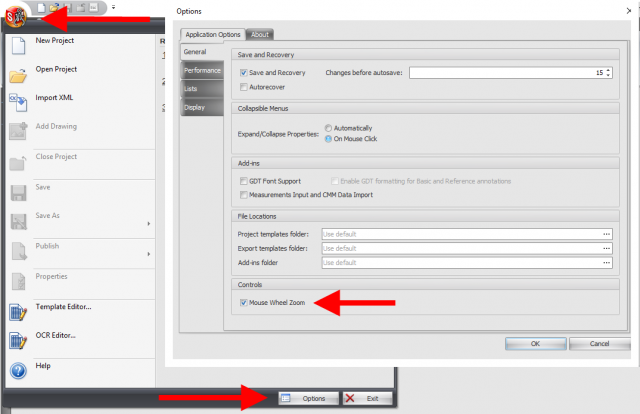Enable the GDT Font Support checkbox

[x=244, y=181]
